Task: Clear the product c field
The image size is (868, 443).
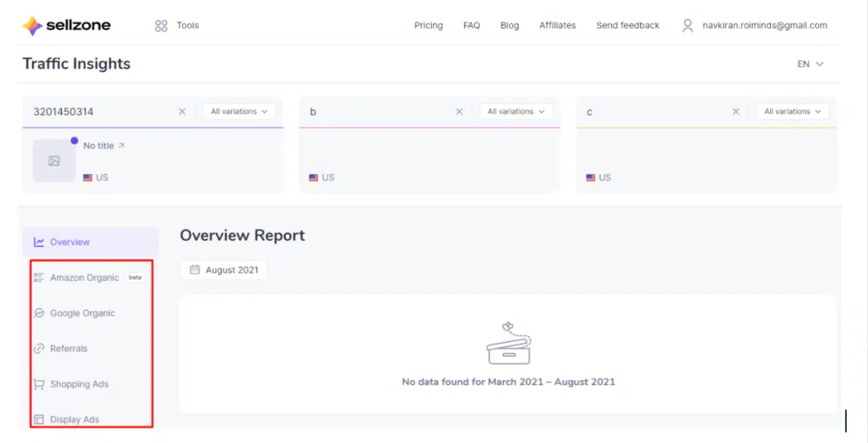Action: [x=736, y=112]
